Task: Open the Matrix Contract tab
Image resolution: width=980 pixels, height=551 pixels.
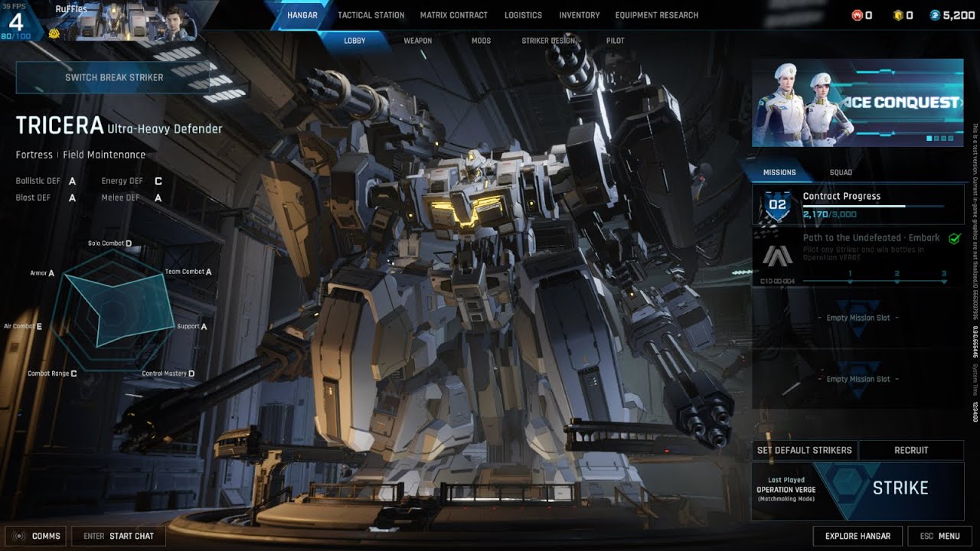Action: [454, 15]
